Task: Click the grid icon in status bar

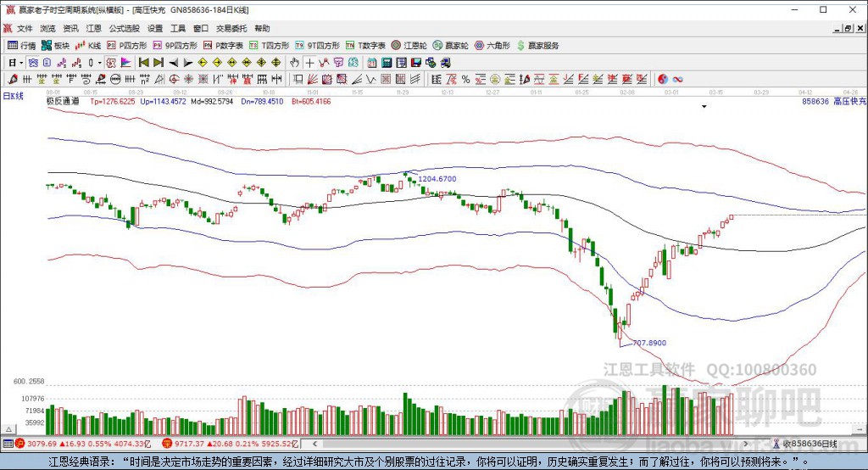Action: [x=8, y=444]
